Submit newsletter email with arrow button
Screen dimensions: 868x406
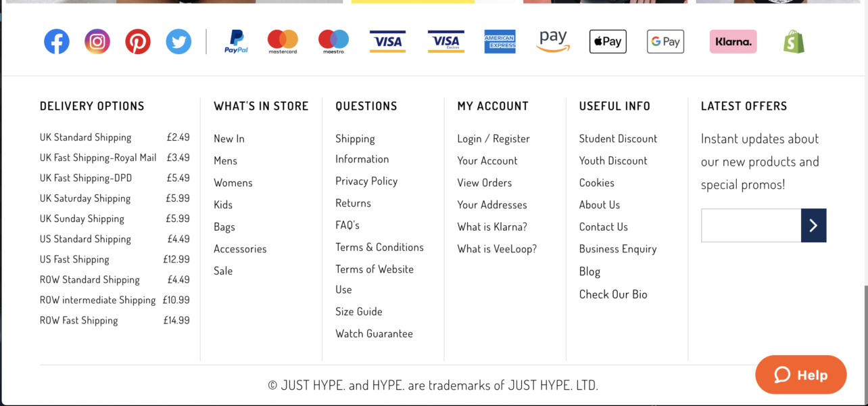tap(813, 225)
